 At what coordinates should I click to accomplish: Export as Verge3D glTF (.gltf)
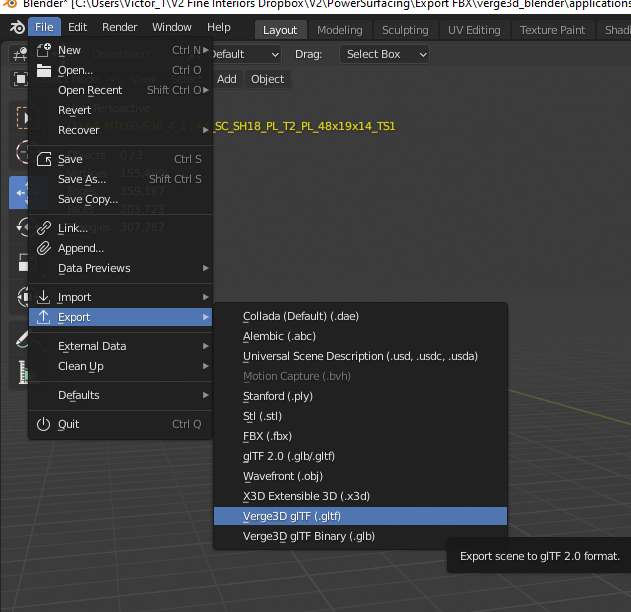point(360,516)
